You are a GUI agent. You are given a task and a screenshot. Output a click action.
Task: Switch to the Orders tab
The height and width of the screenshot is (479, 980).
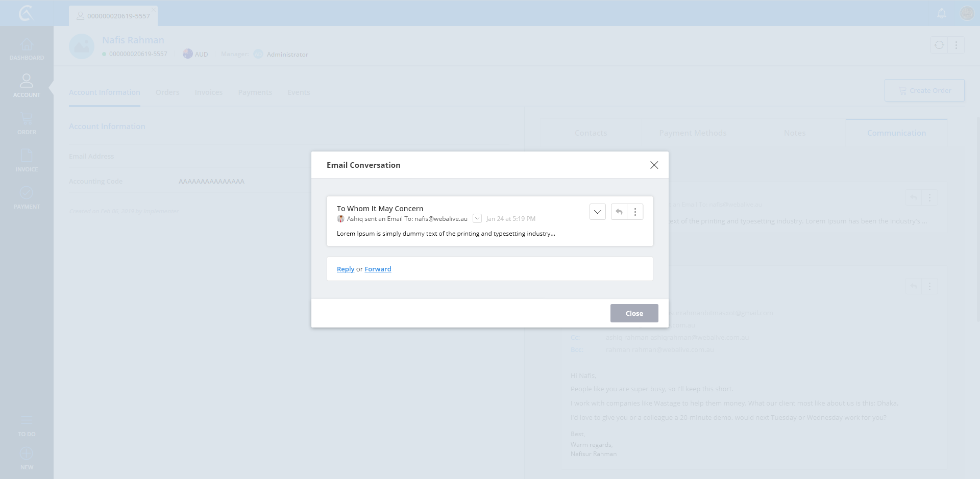pos(167,92)
